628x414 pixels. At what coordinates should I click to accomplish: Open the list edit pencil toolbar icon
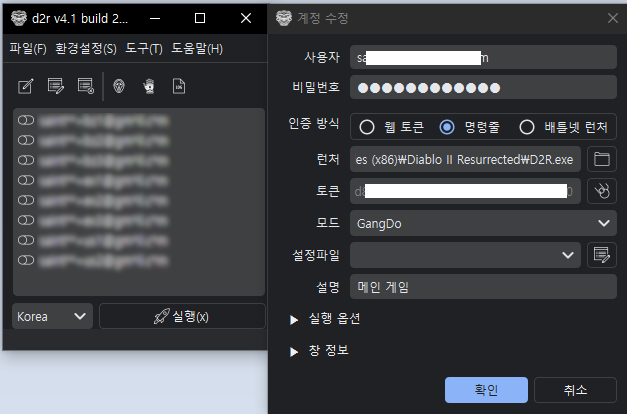[x=56, y=86]
